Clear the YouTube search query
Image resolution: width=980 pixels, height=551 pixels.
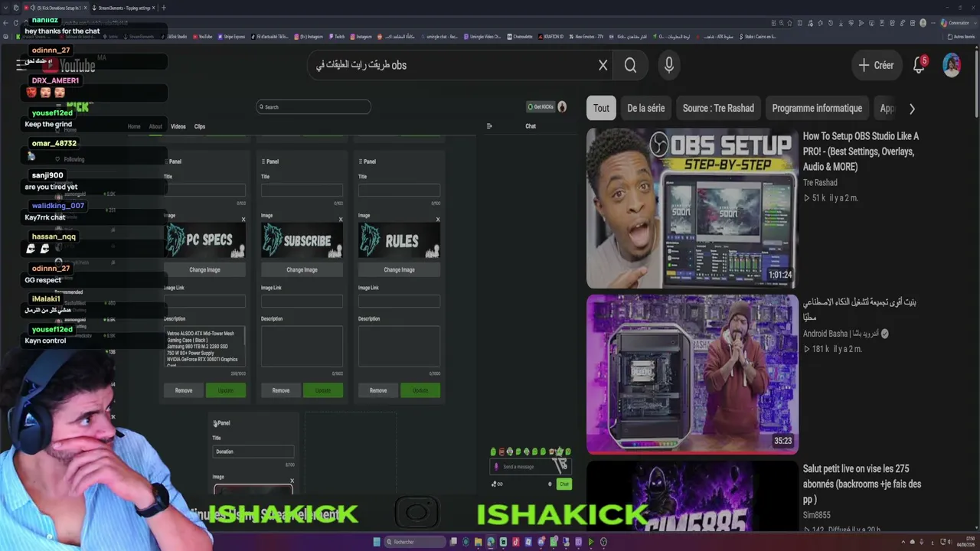pyautogui.click(x=603, y=65)
